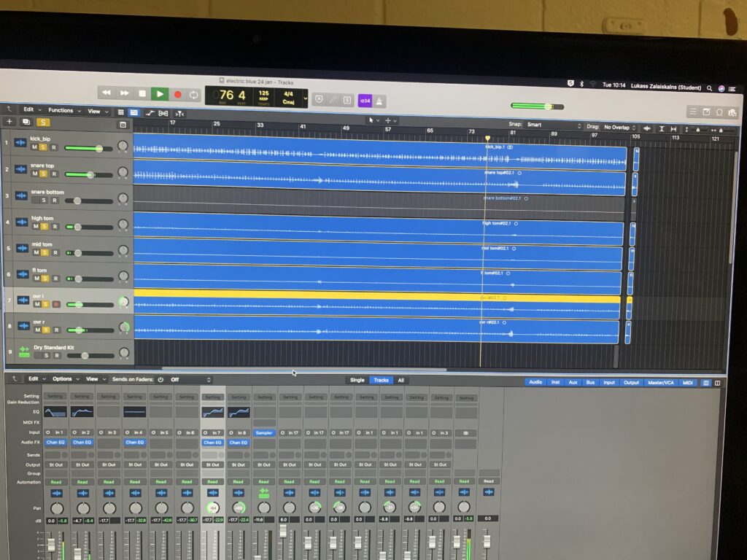The width and height of the screenshot is (747, 560).
Task: Add a new track with the plus button
Action: coord(9,122)
